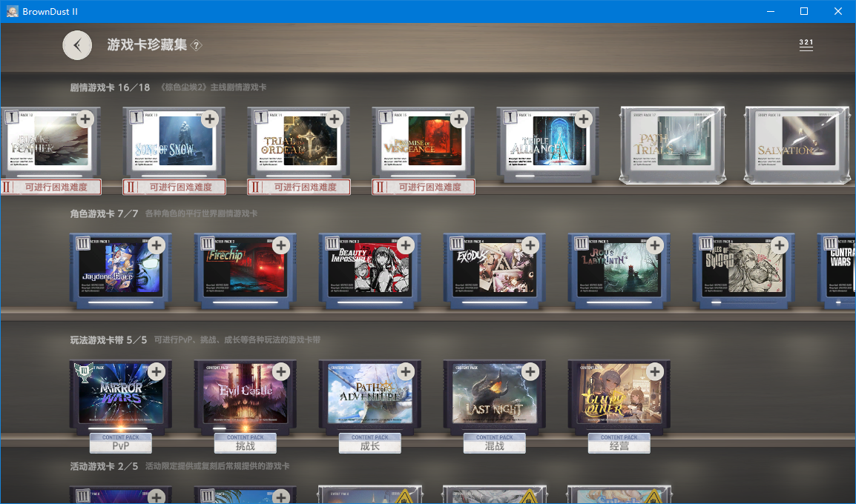Open the Promise of Vengeance cartridge
Screen dimensions: 856x504
[423, 145]
